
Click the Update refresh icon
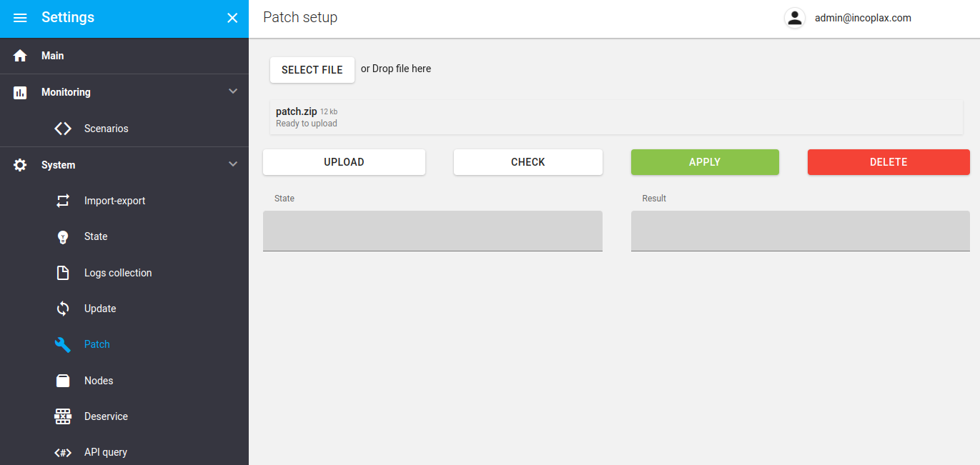pyautogui.click(x=63, y=309)
